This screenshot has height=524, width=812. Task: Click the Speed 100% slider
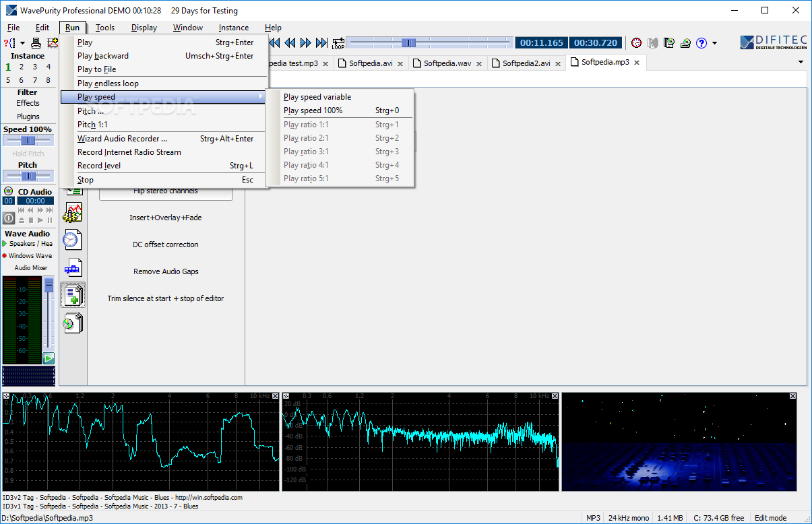pos(28,140)
